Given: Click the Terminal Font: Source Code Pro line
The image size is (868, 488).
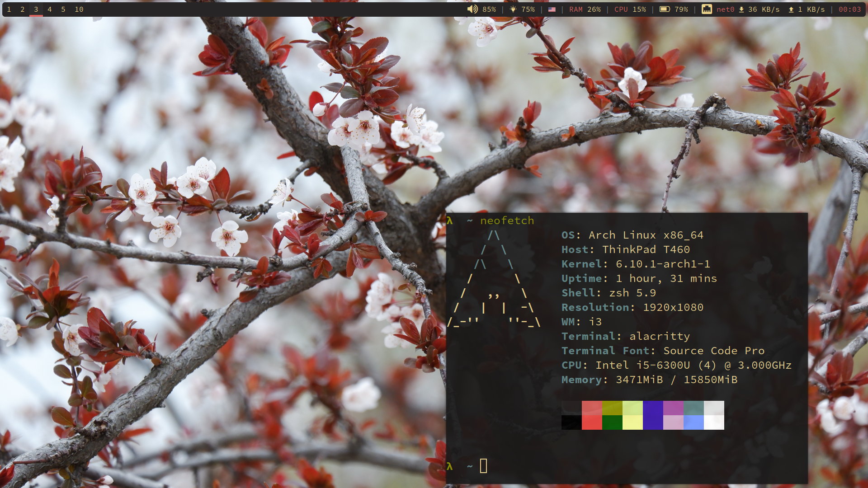Looking at the screenshot, I should click(663, 351).
